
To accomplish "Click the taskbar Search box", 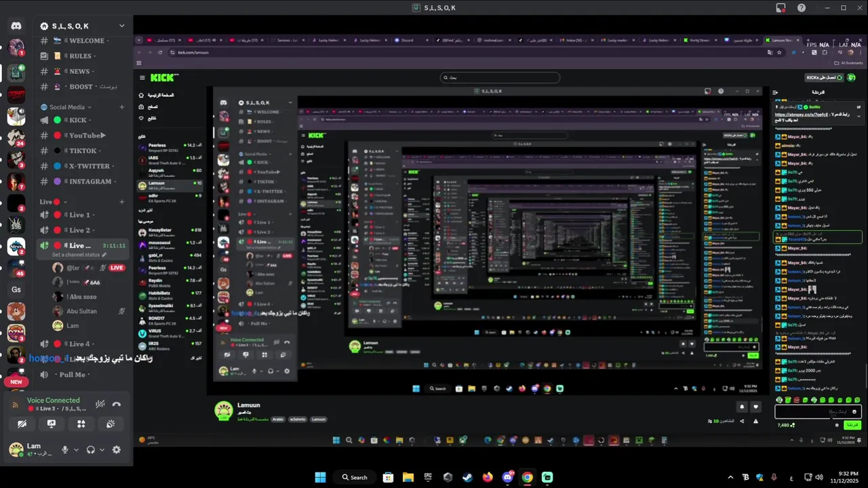I will point(355,477).
